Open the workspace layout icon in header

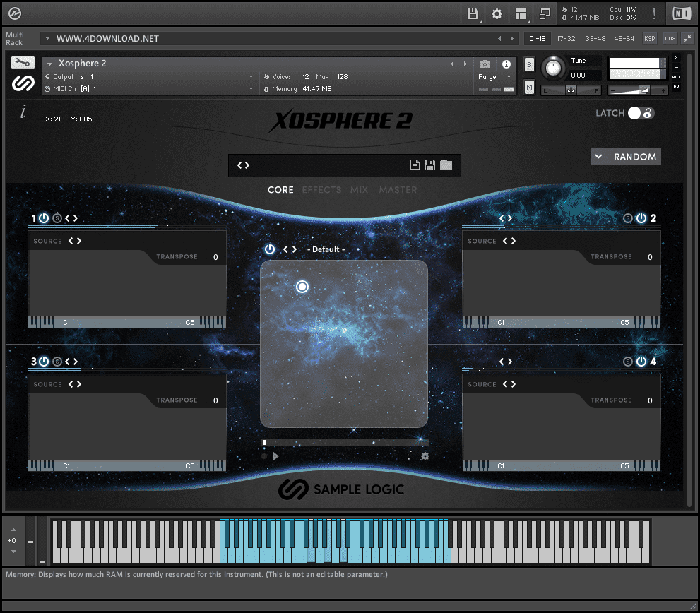521,14
